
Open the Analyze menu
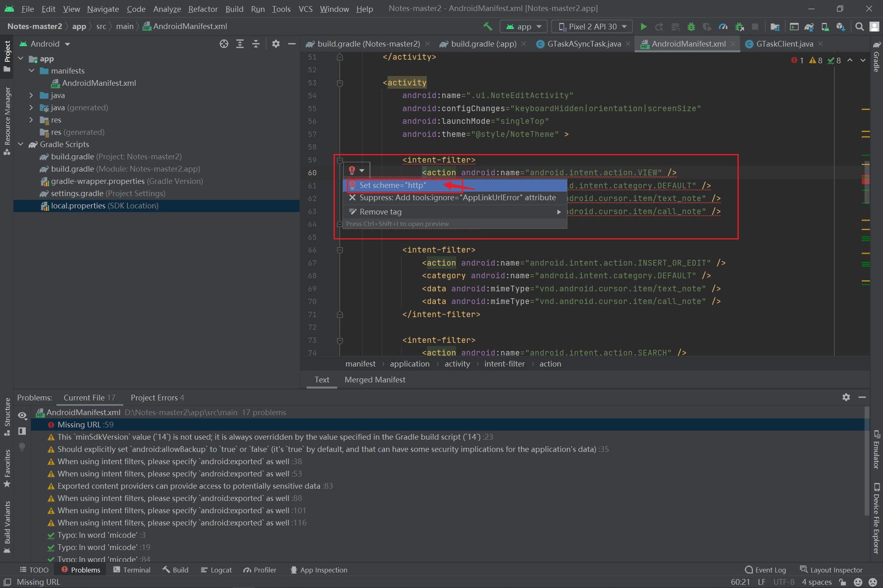point(167,9)
